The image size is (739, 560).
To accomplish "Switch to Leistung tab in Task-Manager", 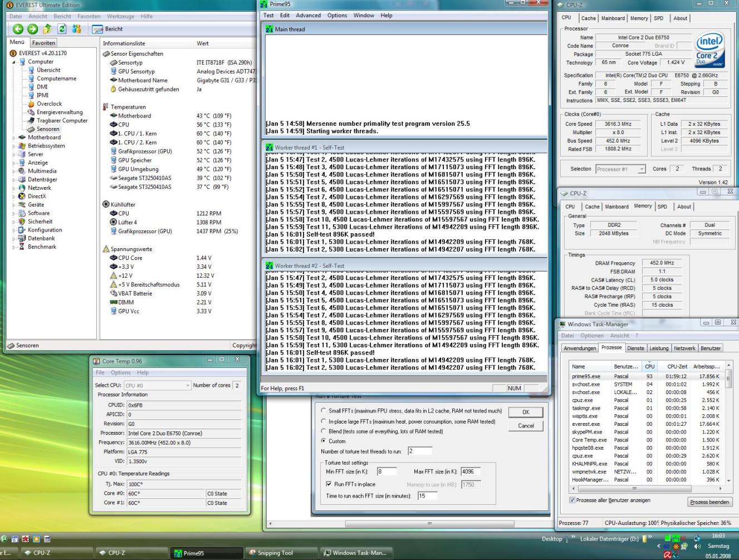I will [659, 348].
